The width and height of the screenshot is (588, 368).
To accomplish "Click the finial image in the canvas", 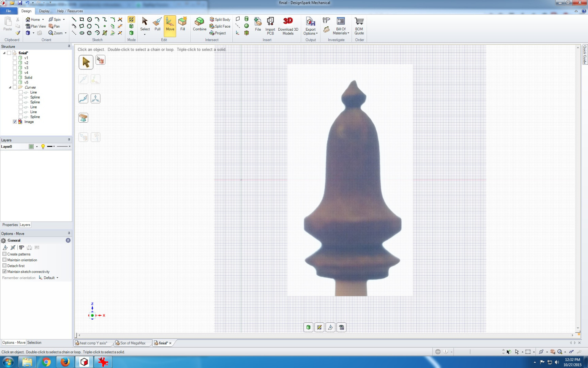I will tap(350, 180).
